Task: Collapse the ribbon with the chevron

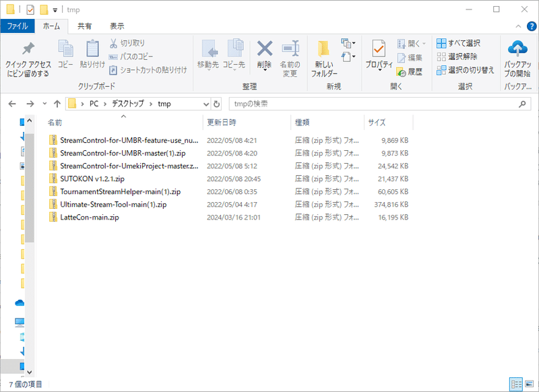Action: coord(518,26)
